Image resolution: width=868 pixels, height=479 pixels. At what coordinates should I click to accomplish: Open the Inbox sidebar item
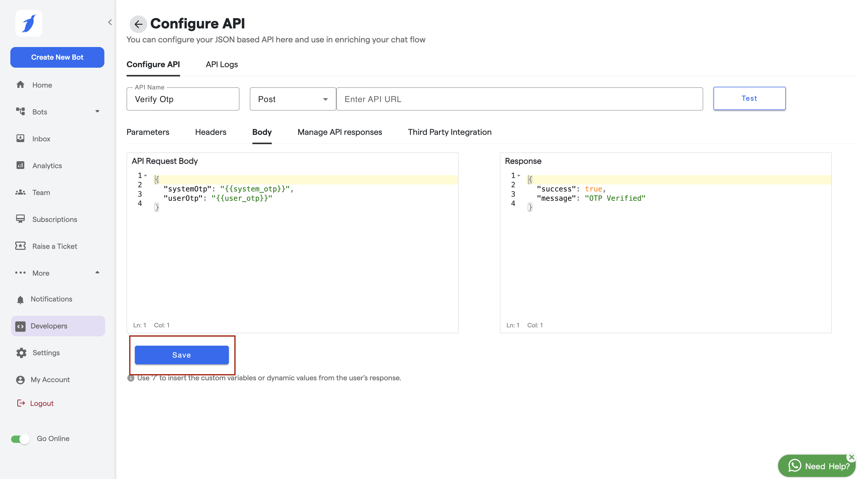tap(41, 138)
